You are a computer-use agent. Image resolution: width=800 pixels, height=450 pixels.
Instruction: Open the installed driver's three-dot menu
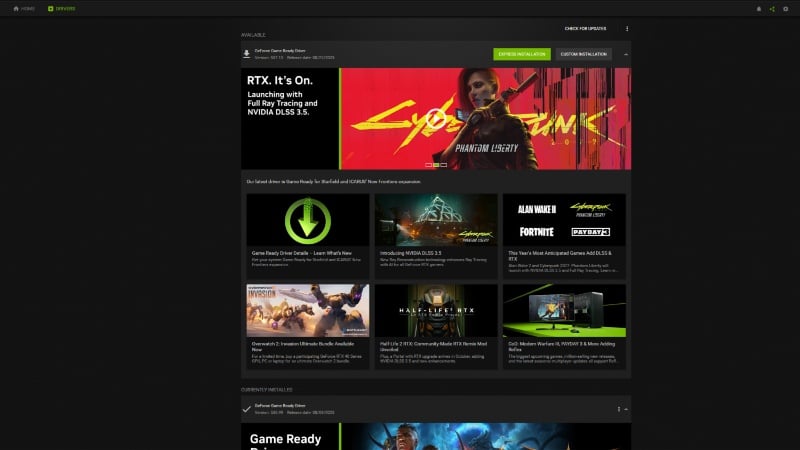click(x=618, y=408)
